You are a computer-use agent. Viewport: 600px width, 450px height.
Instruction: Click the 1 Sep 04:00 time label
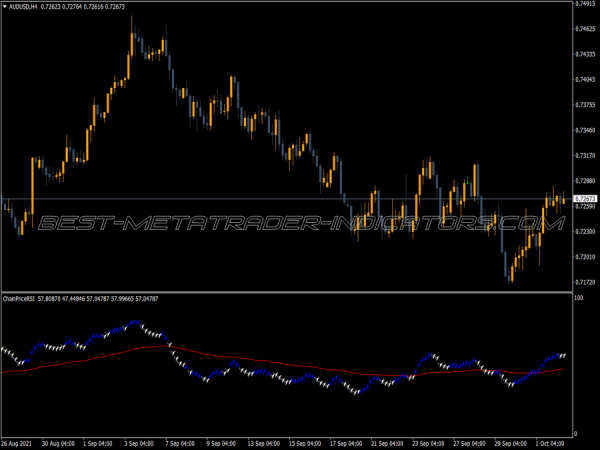click(x=98, y=444)
